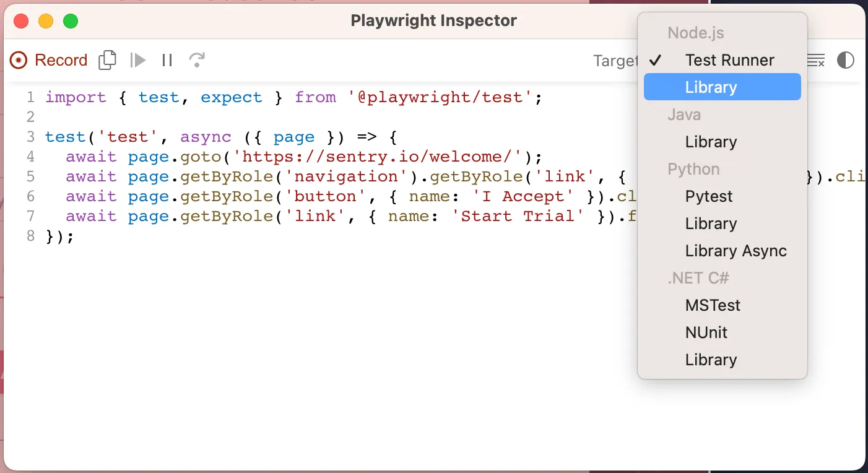Choose MSTest as the target framework
The height and width of the screenshot is (473, 868).
click(x=713, y=305)
